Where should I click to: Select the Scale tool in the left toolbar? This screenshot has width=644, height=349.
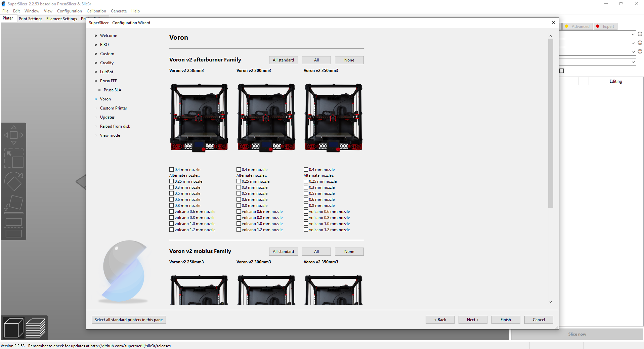[14, 158]
